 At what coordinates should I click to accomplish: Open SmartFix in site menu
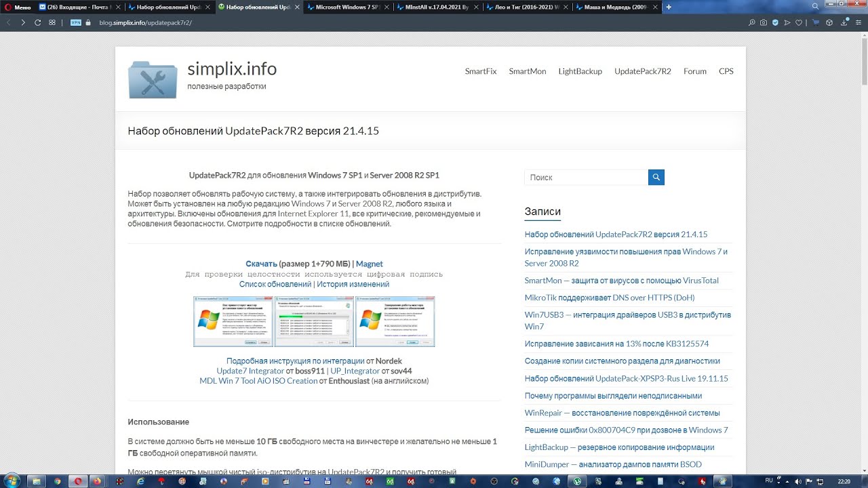(481, 71)
